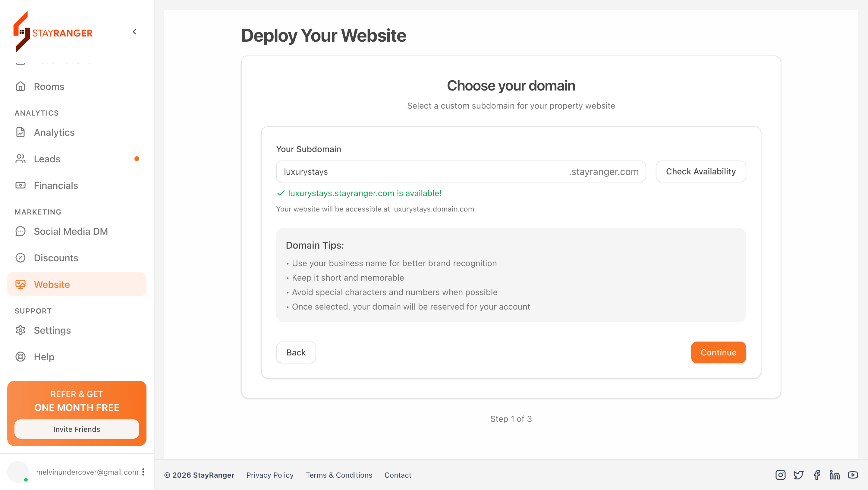Open the Privacy Policy link

point(269,475)
